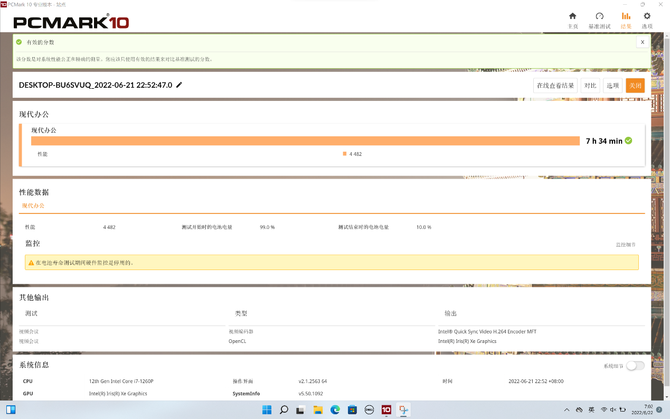The image size is (670, 419).
Task: Open the 结果 results chart icon
Action: (626, 19)
